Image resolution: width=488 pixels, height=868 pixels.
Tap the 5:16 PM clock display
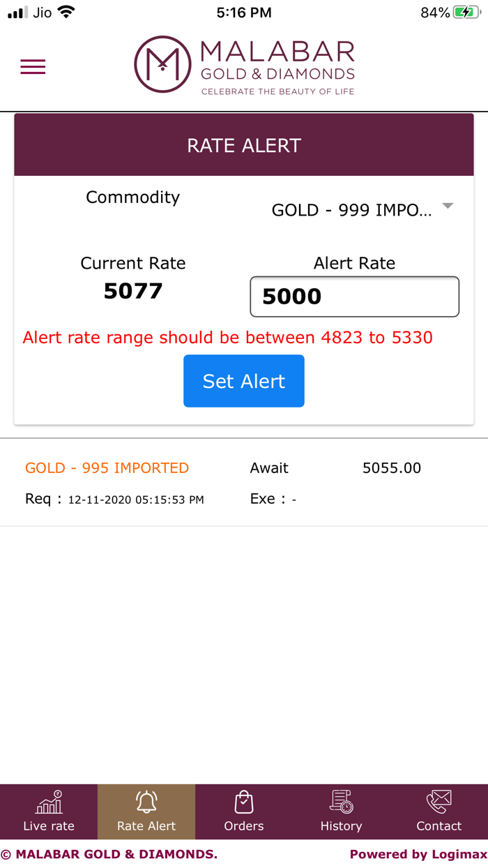(x=244, y=11)
